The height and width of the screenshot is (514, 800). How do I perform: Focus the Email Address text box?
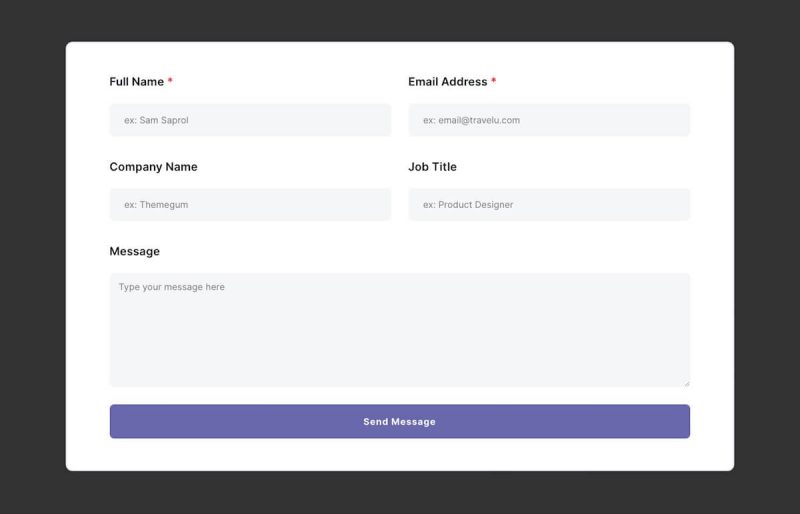click(549, 120)
